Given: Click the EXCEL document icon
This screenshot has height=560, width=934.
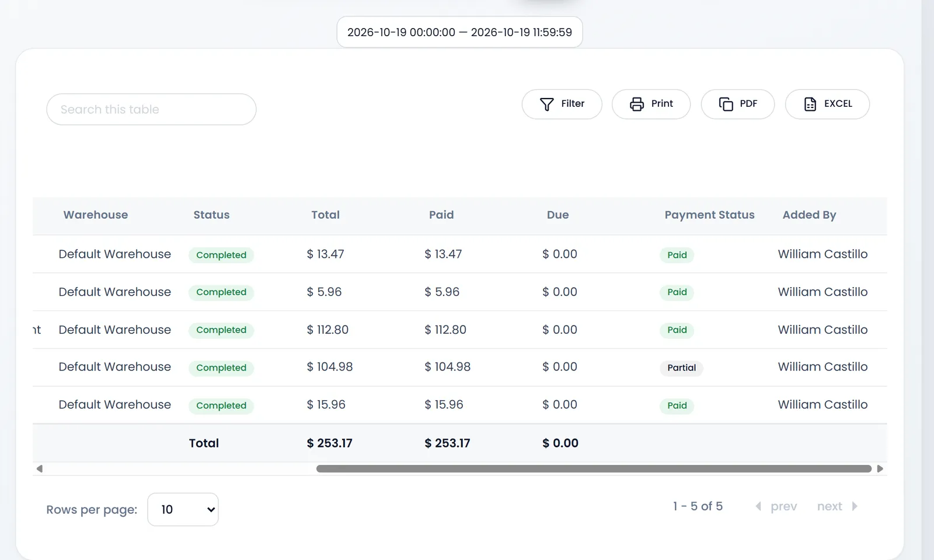Looking at the screenshot, I should (x=810, y=104).
